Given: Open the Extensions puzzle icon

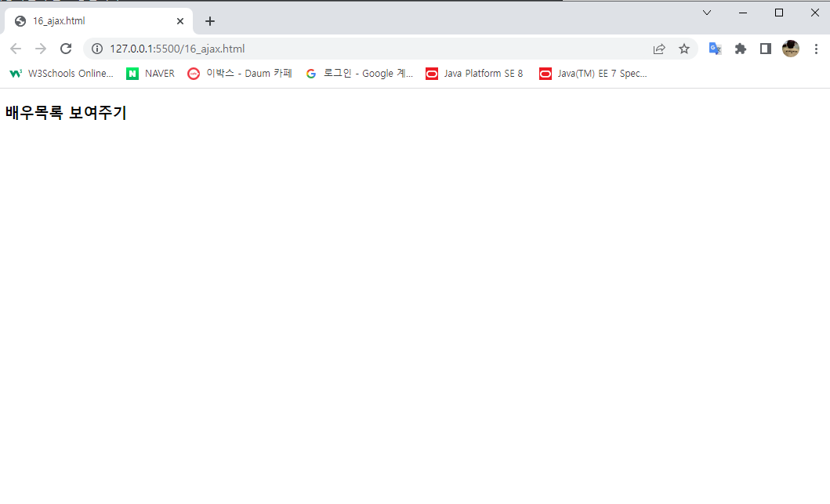Looking at the screenshot, I should point(741,49).
